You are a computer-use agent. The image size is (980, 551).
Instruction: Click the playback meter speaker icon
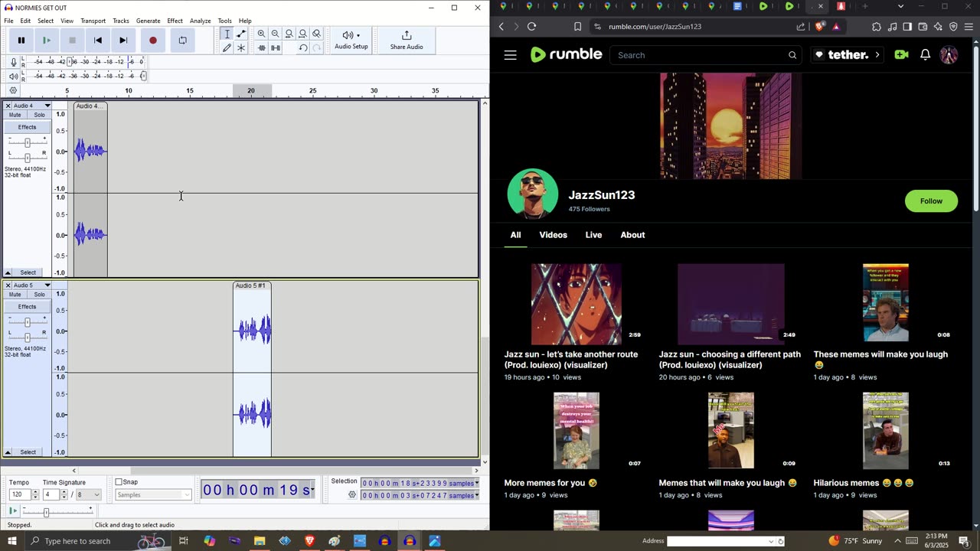(13, 76)
